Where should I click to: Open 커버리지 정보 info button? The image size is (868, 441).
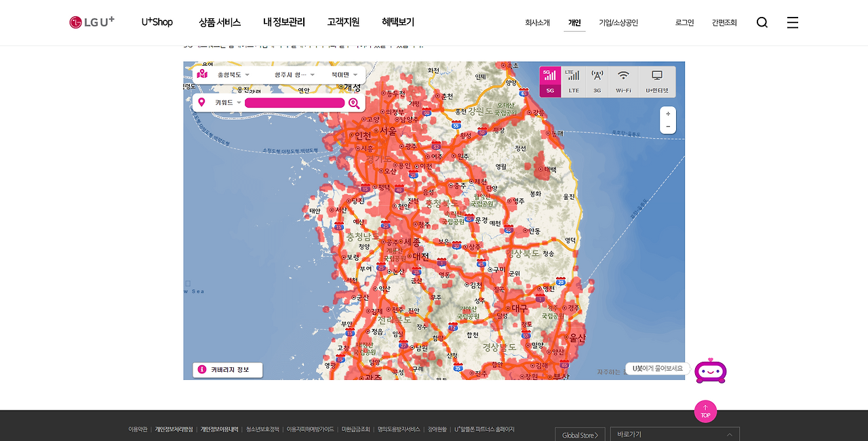coord(228,370)
